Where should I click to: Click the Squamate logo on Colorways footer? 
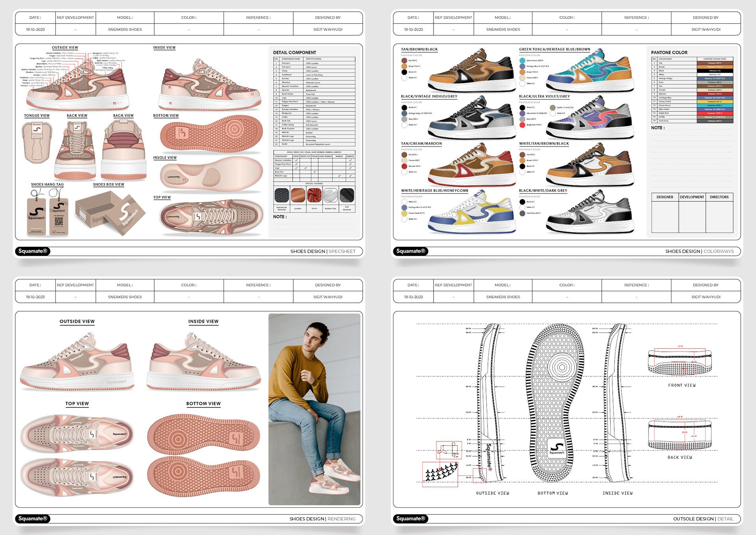coord(411,251)
